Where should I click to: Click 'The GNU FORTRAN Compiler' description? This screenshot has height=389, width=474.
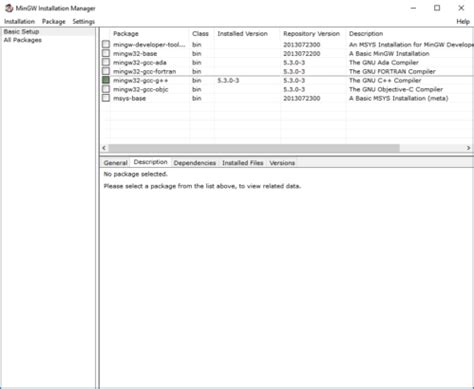coord(392,72)
